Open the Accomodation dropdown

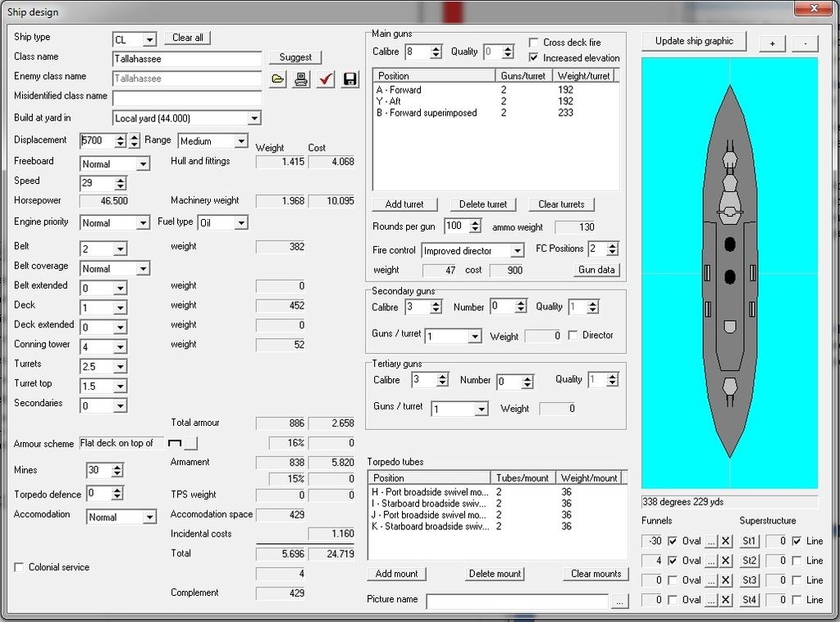tap(149, 517)
